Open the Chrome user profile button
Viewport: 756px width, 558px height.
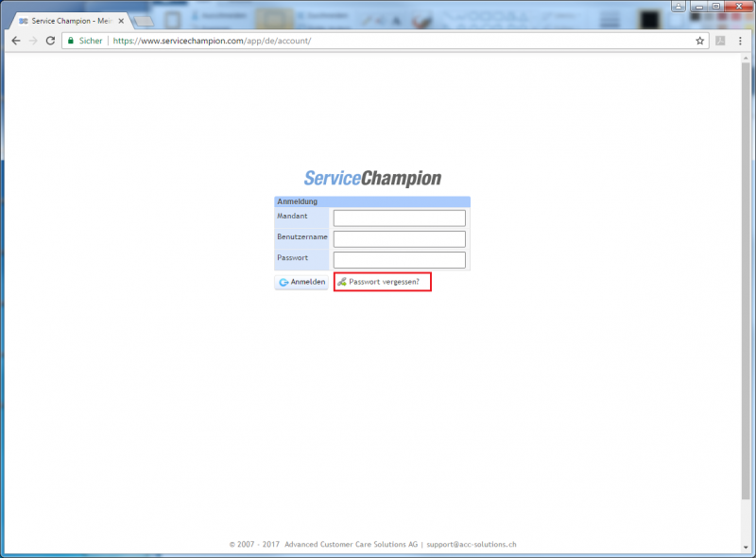coord(678,7)
